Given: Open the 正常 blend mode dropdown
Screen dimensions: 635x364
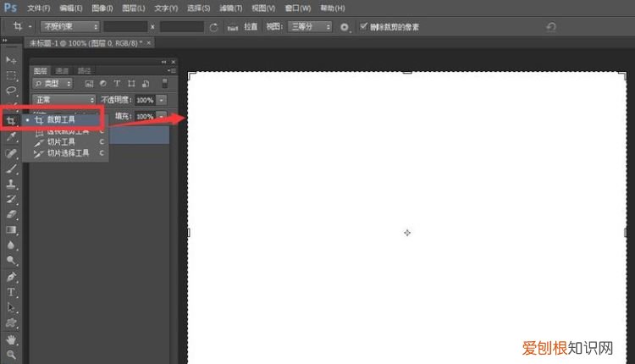Looking at the screenshot, I should pyautogui.click(x=64, y=100).
